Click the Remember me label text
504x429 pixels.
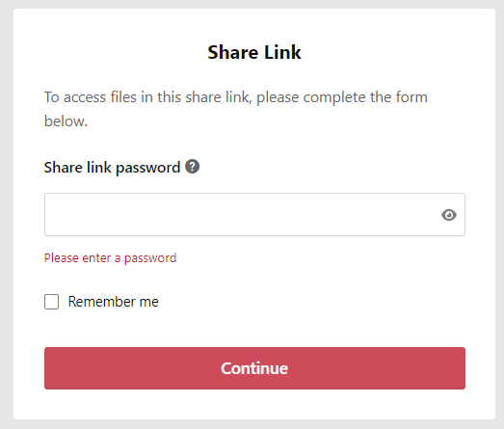[x=113, y=302]
